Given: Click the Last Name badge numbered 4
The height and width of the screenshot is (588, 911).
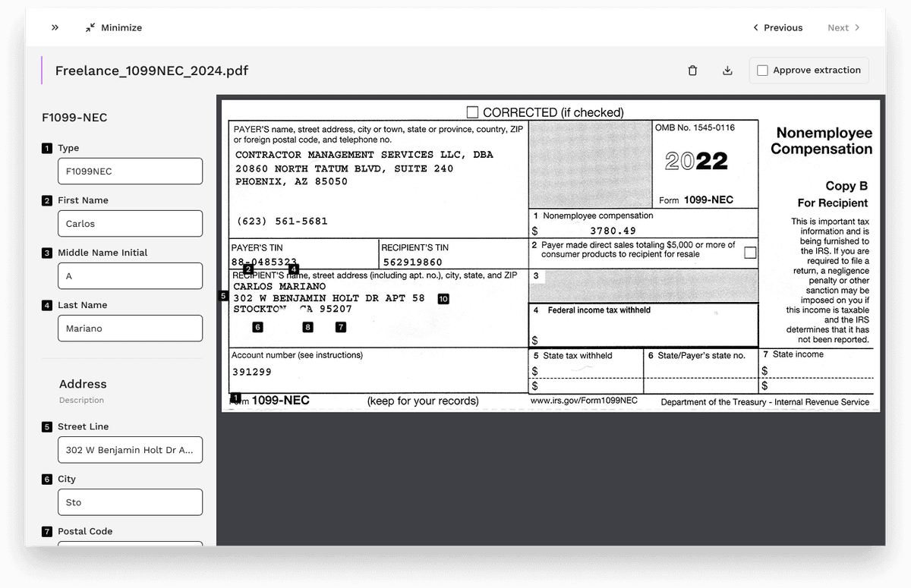Looking at the screenshot, I should tap(47, 306).
